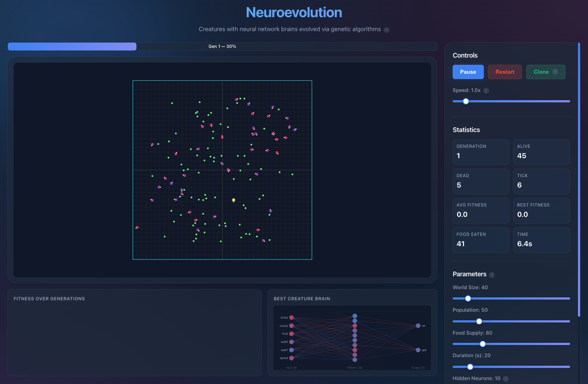This screenshot has height=384, width=588.
Task: Select the 'spd' output neuron node
Action: 418,350
